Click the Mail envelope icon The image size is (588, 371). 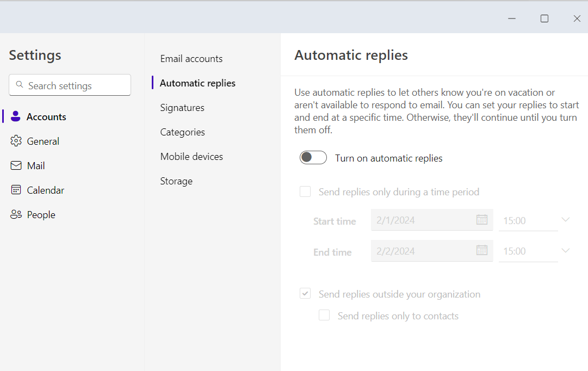(x=16, y=165)
